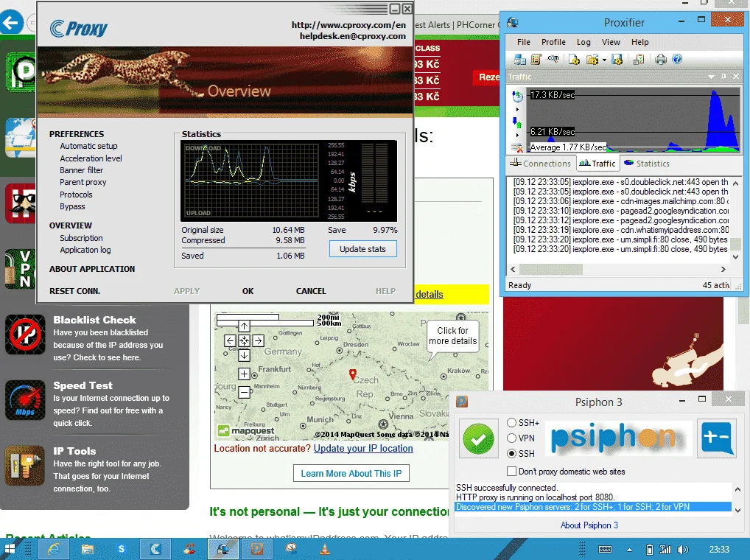
Task: Select the VPN radio button in Psiphon
Action: (512, 438)
